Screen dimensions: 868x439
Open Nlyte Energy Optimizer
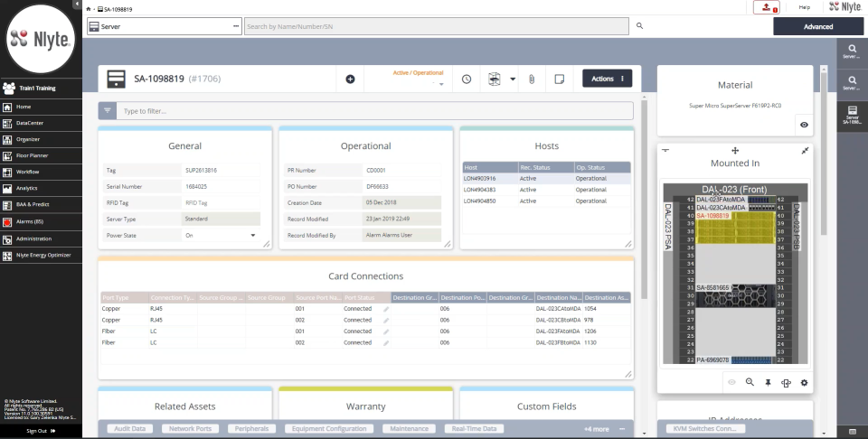coord(41,256)
